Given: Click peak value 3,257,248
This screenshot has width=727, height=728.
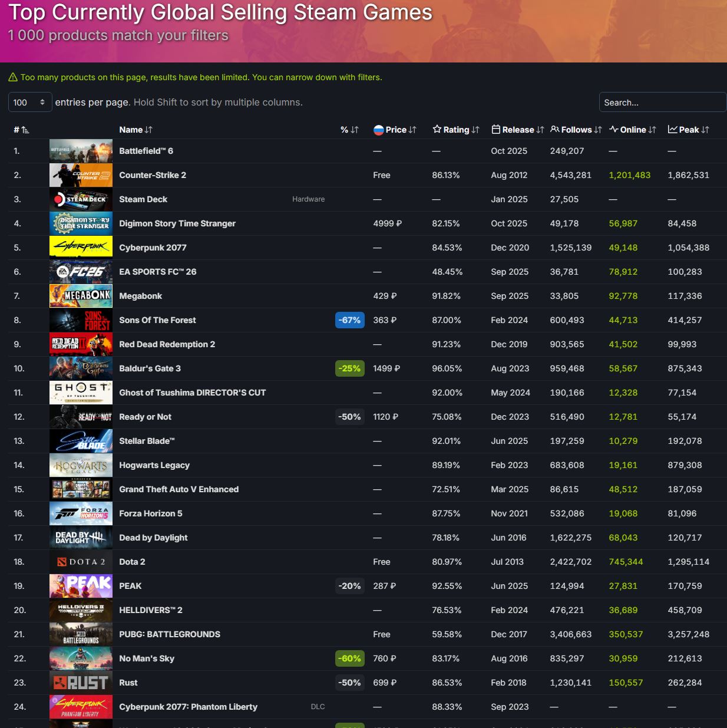Looking at the screenshot, I should pyautogui.click(x=688, y=634).
